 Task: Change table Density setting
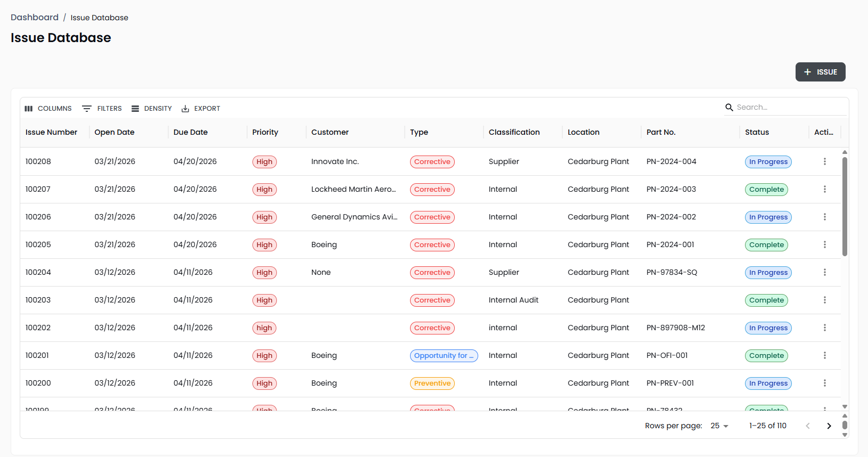(x=151, y=109)
